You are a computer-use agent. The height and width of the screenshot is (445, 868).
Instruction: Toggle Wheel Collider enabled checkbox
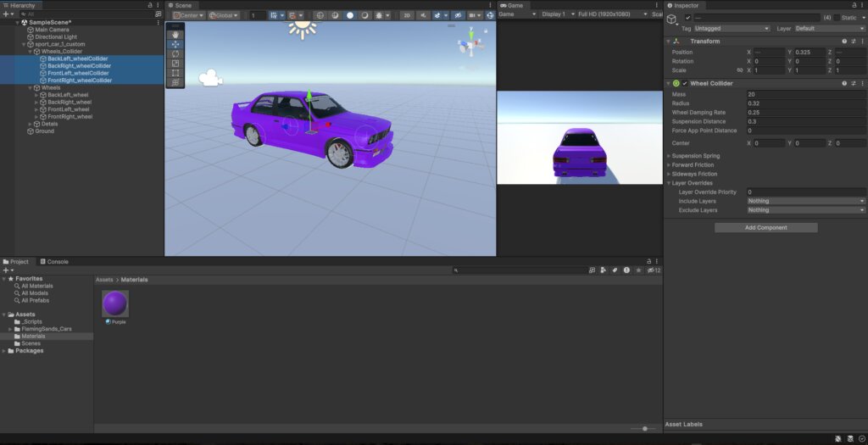click(x=685, y=83)
